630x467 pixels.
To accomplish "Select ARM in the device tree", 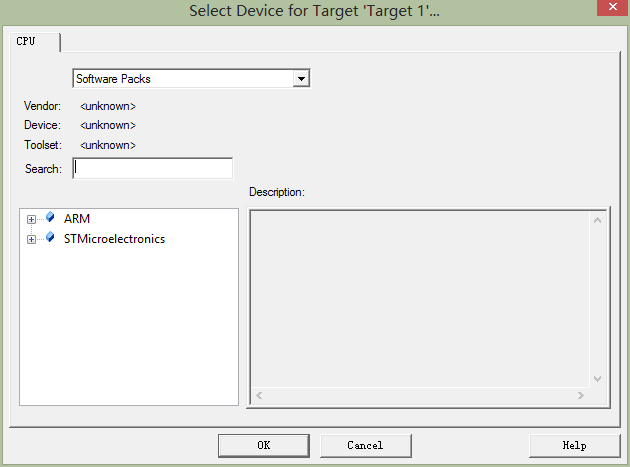I will [77, 219].
